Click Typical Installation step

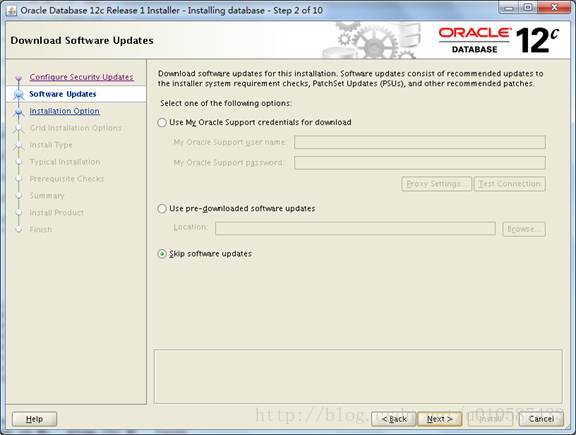coord(65,162)
